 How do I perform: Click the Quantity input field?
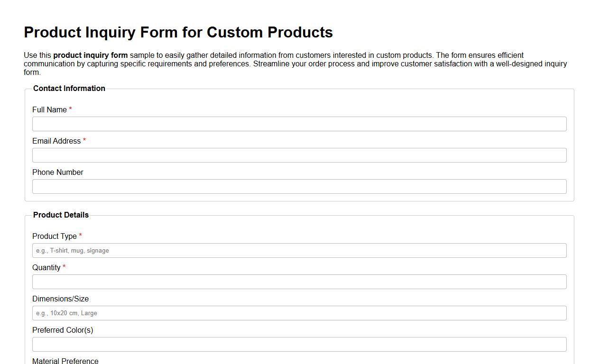[x=299, y=282]
